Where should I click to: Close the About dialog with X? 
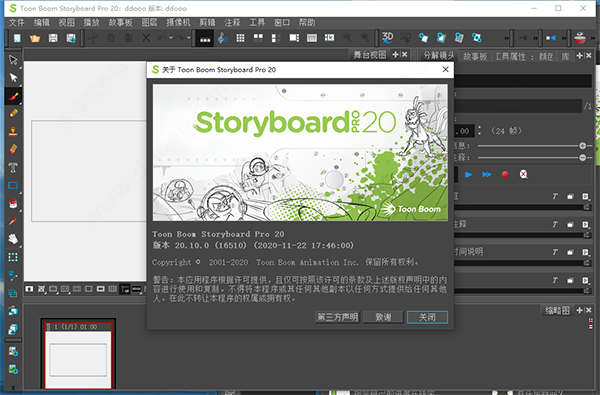[445, 69]
